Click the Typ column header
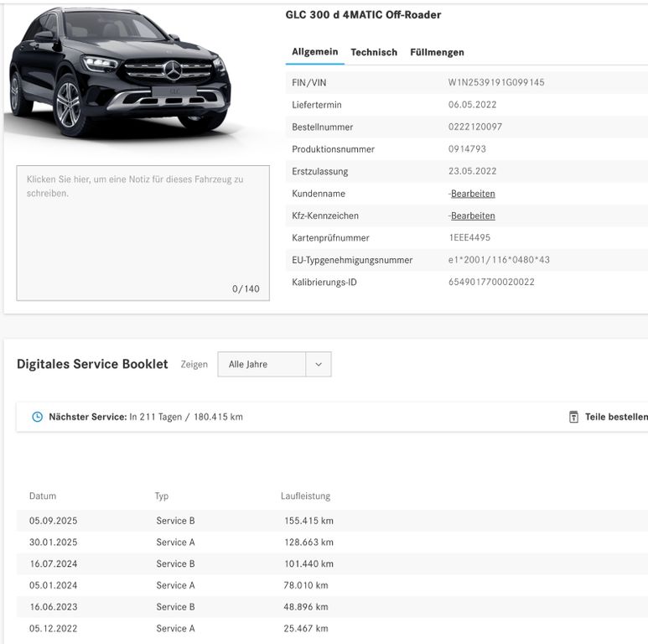648x644 pixels. point(162,496)
